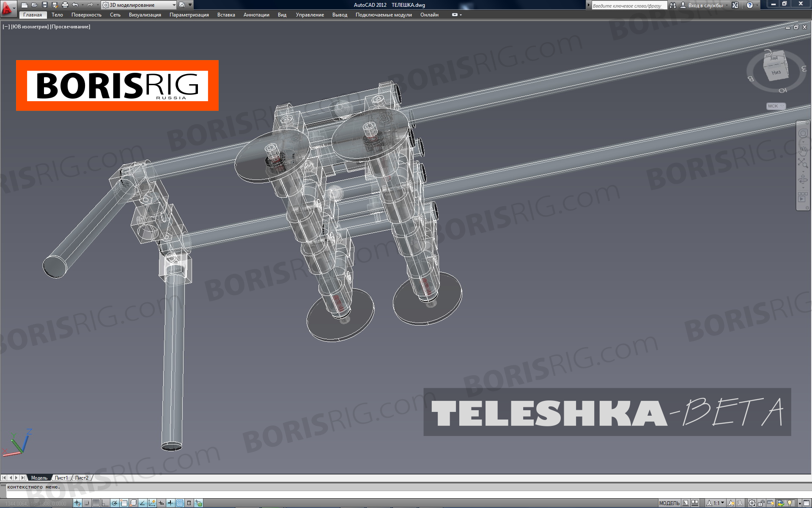
Task: Open the Аннотации ribbon tab
Action: pos(256,15)
